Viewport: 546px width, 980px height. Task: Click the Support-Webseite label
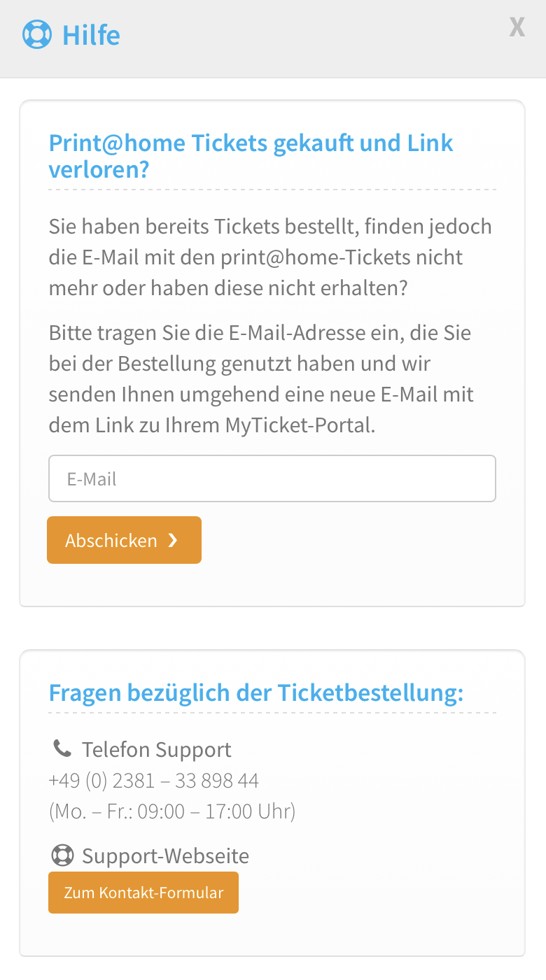click(165, 856)
